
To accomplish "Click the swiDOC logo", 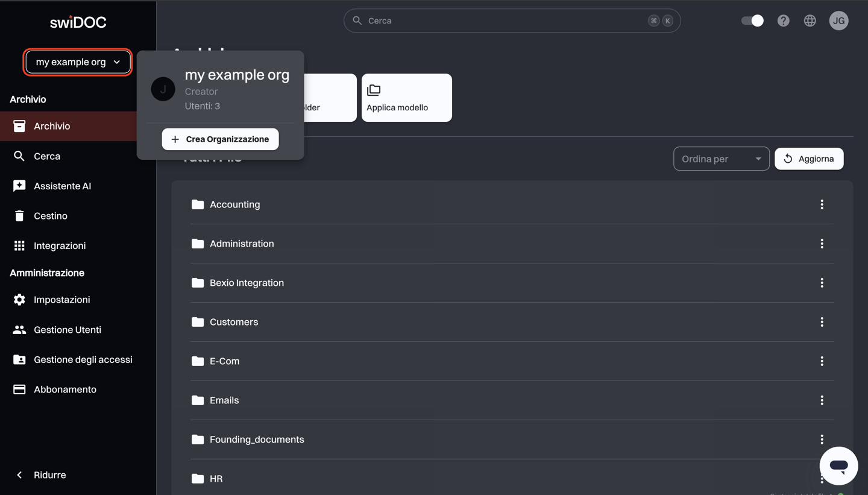I will pos(78,22).
